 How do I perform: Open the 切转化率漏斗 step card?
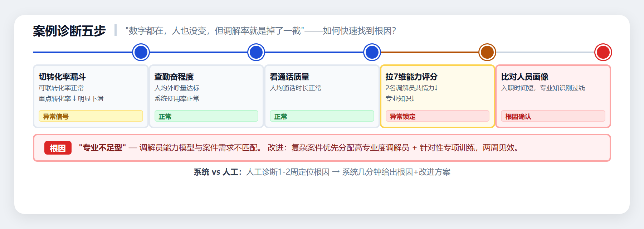91,96
